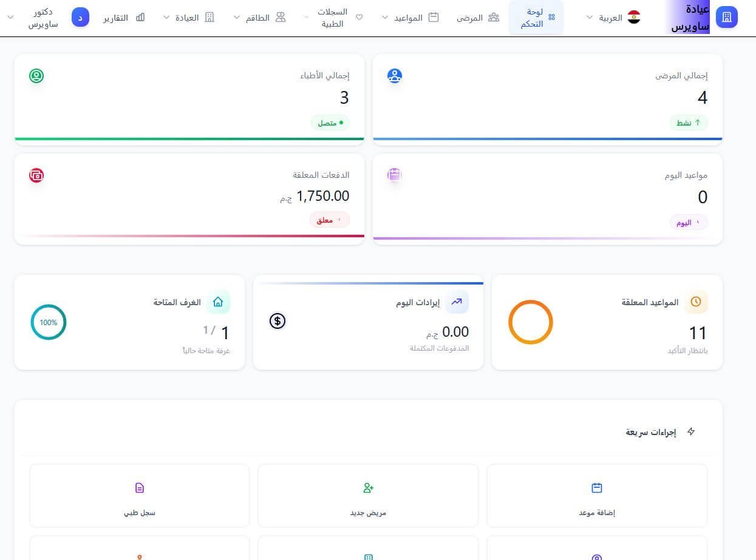Click the dollar coin icon

coord(278,321)
